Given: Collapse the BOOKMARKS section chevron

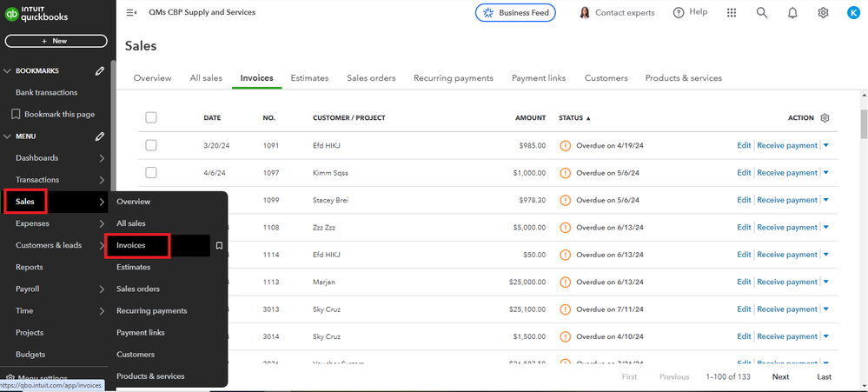Looking at the screenshot, I should pyautogui.click(x=8, y=70).
